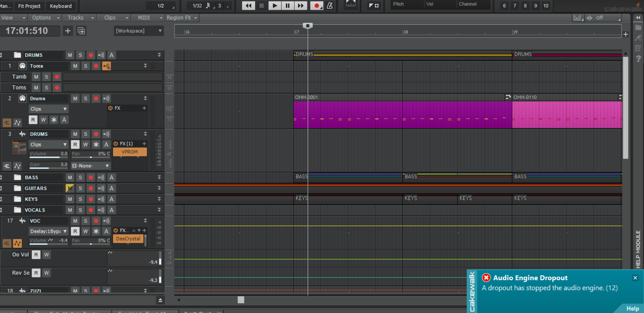Pause playback with the Pause button
Image resolution: width=644 pixels, height=313 pixels.
click(x=288, y=6)
